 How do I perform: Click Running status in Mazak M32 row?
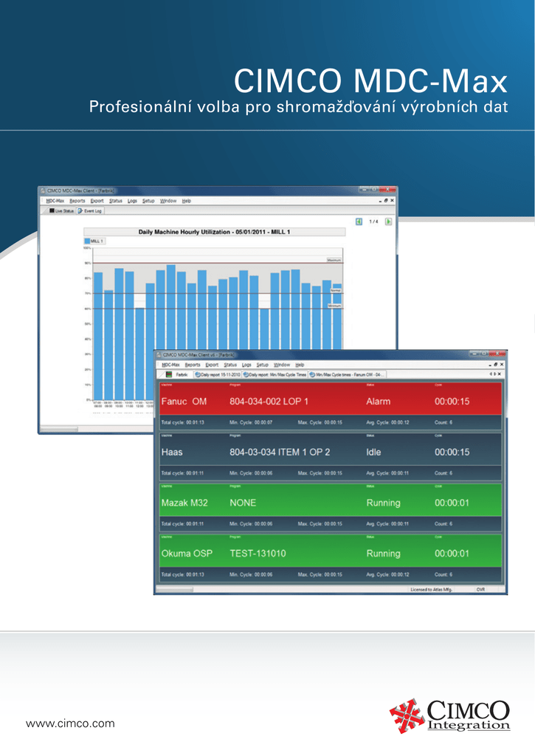tap(384, 503)
